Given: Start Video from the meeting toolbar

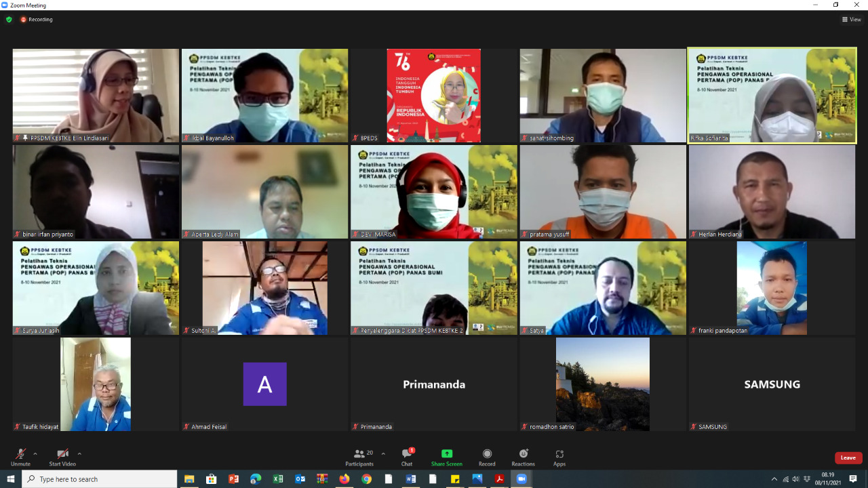Looking at the screenshot, I should (62, 457).
